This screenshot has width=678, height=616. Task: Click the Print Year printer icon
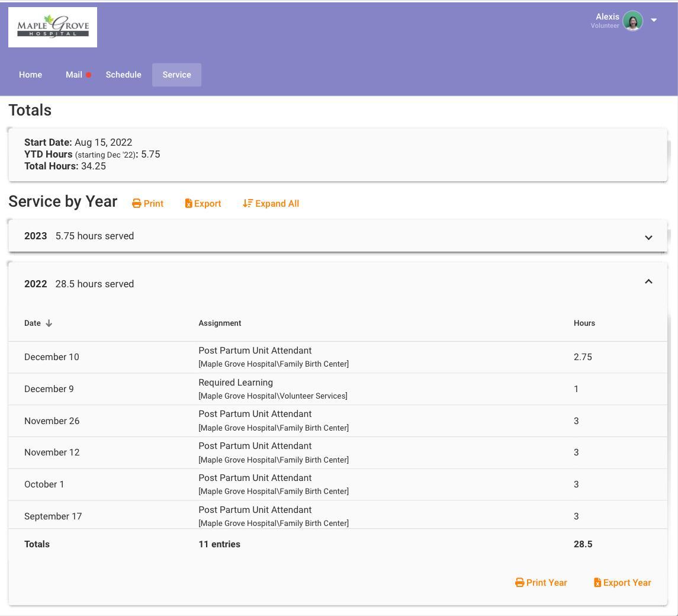pyautogui.click(x=520, y=583)
